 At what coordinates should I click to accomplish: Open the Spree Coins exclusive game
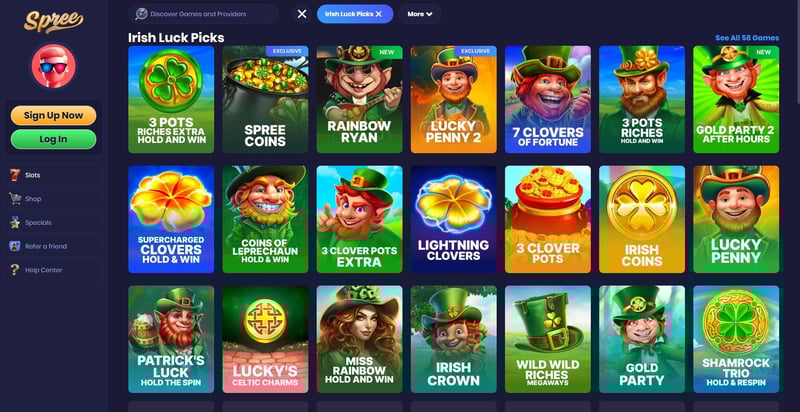click(265, 99)
